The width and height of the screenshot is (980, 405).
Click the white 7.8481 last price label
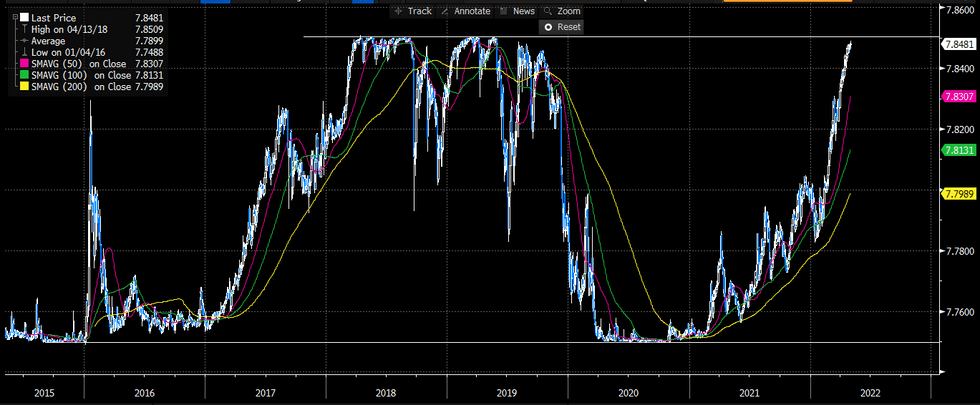point(959,44)
